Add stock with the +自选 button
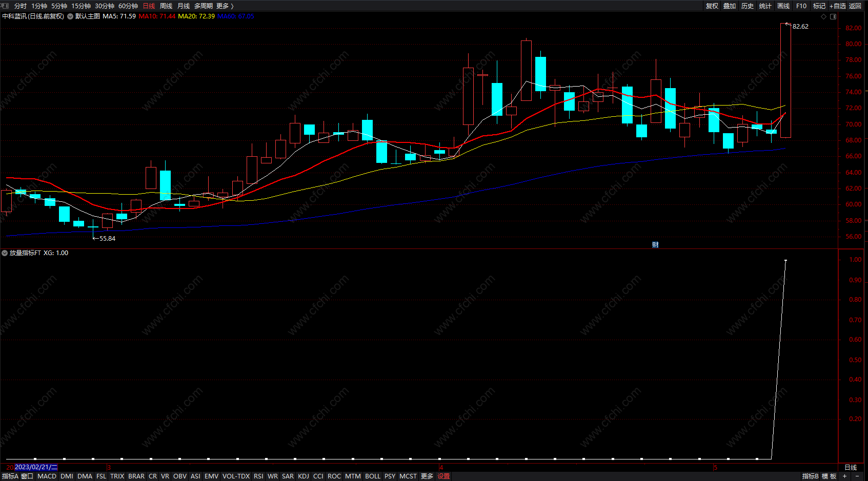Screen dimensions: 868x481 coord(838,6)
